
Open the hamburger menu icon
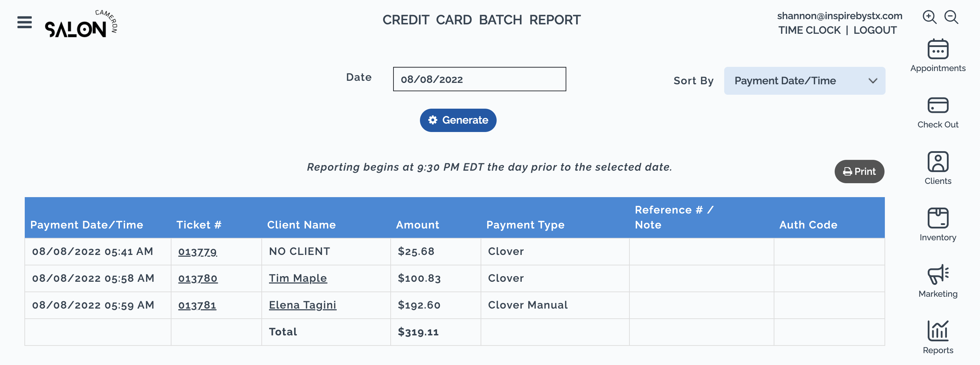pyautogui.click(x=24, y=22)
